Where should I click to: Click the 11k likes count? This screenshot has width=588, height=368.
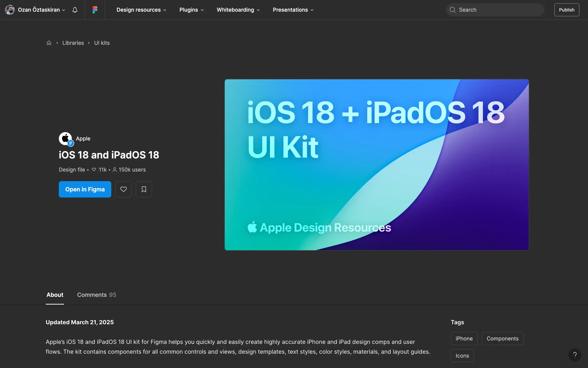tap(99, 170)
